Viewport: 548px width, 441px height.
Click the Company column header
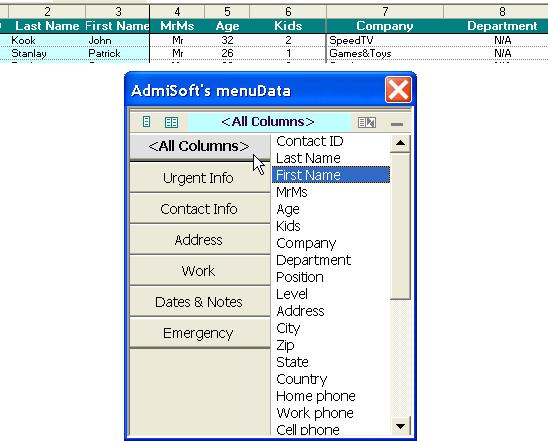[x=385, y=26]
